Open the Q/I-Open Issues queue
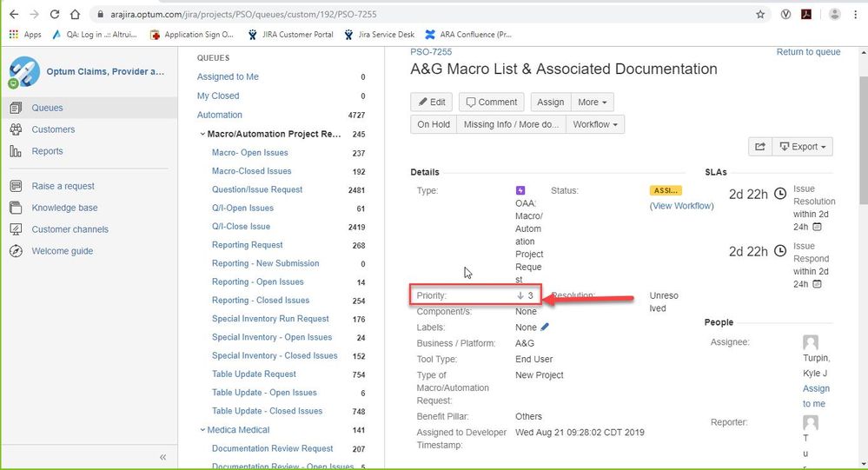Viewport: 868px width, 470px height. (x=242, y=209)
